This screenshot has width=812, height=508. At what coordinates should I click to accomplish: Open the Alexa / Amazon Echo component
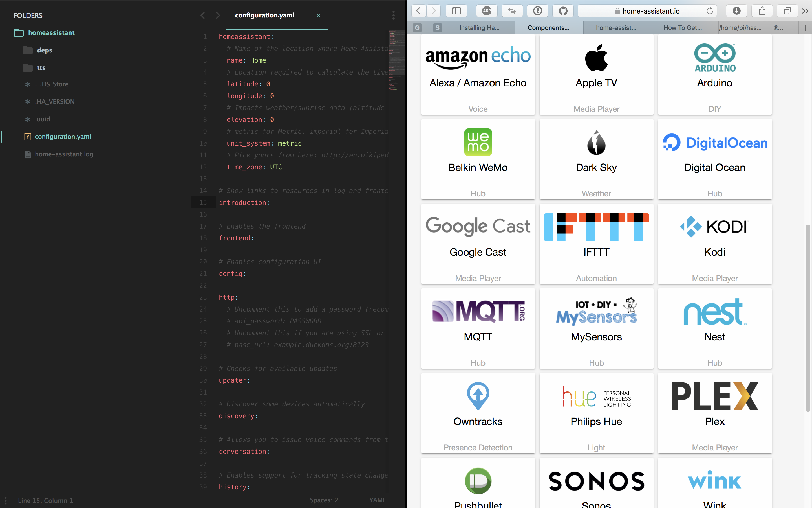478,75
